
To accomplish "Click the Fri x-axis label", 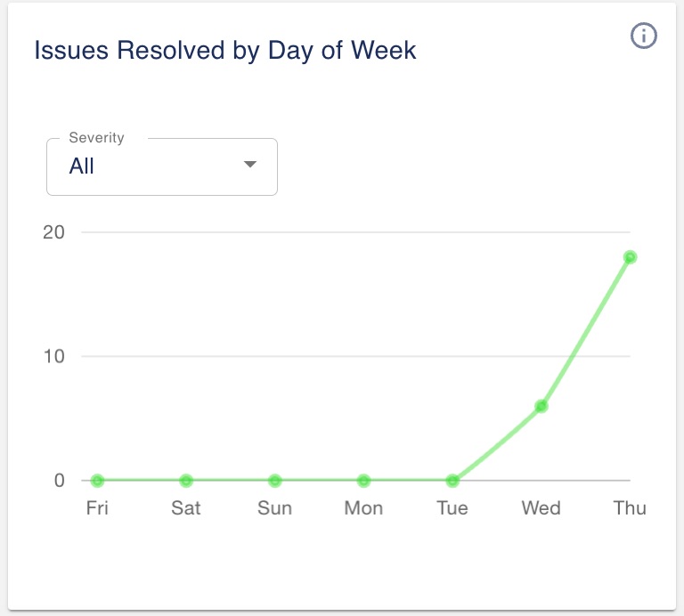I will pos(98,508).
